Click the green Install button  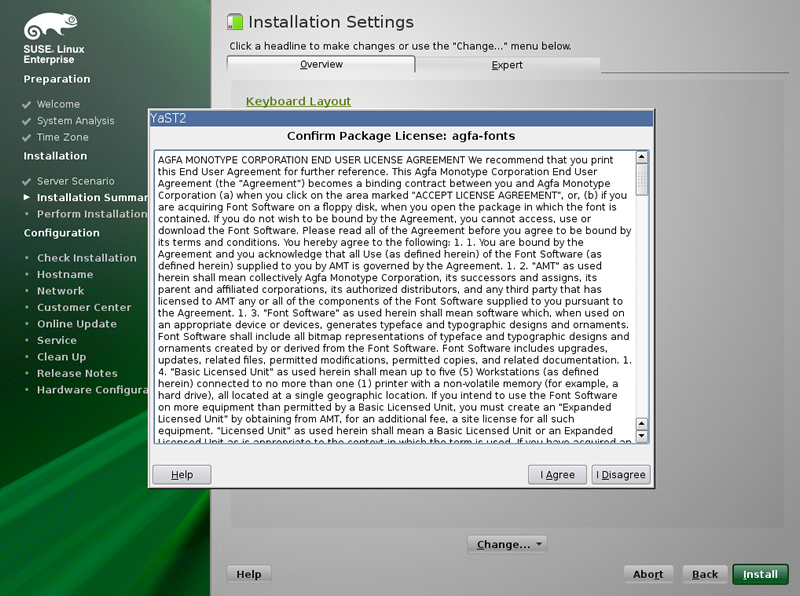(760, 574)
